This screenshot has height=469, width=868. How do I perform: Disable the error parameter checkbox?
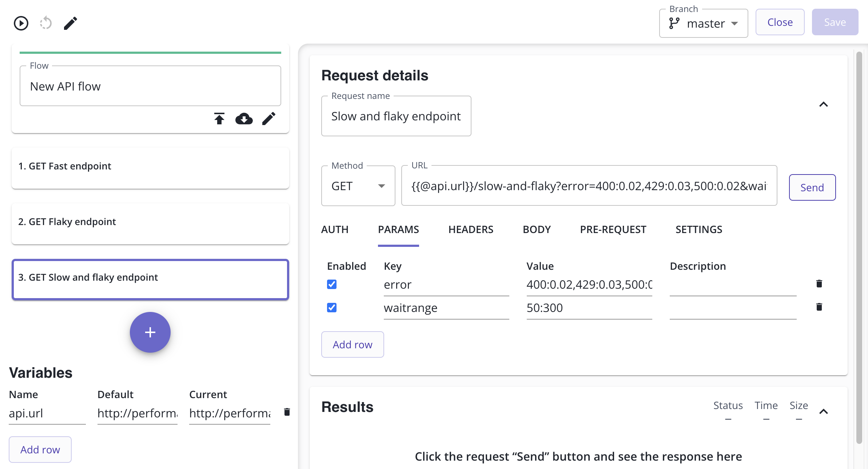[332, 284]
